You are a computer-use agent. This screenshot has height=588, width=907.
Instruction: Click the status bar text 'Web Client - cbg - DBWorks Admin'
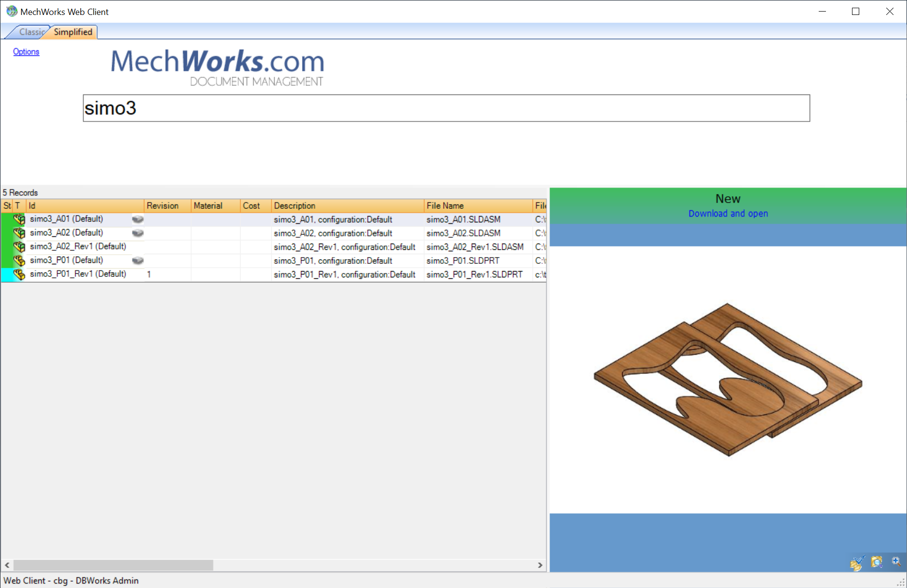tap(71, 581)
